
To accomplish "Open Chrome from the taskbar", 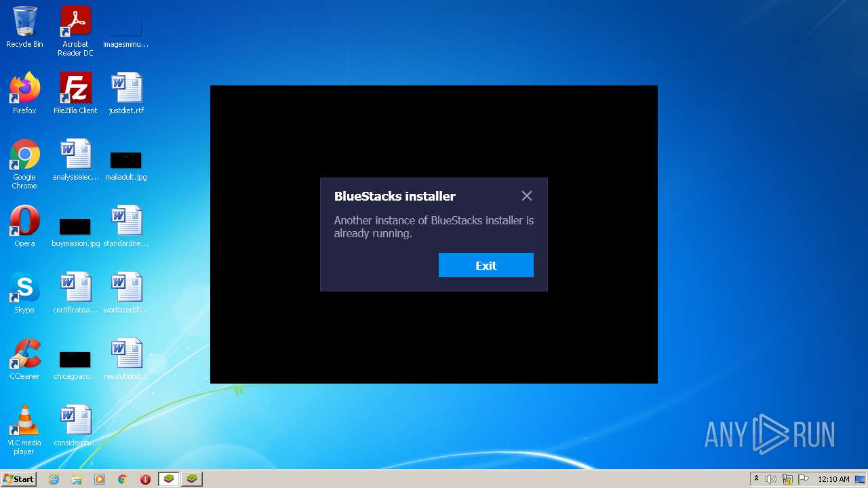I will point(123,479).
